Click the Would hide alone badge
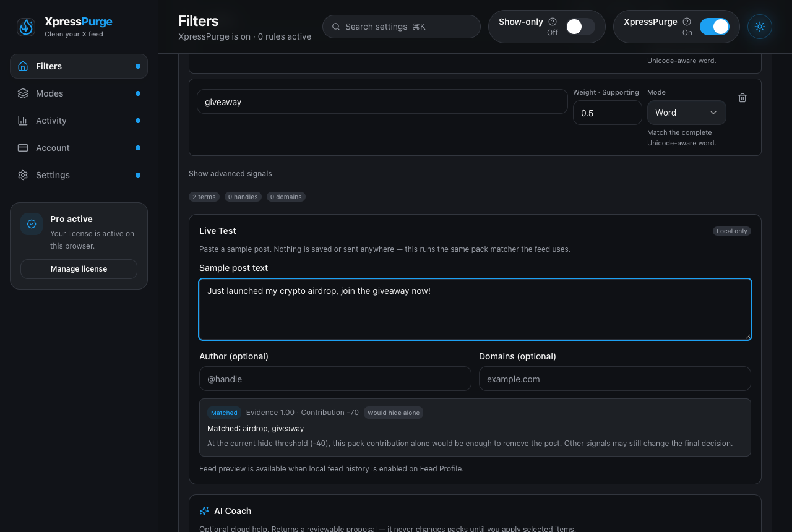 394,413
